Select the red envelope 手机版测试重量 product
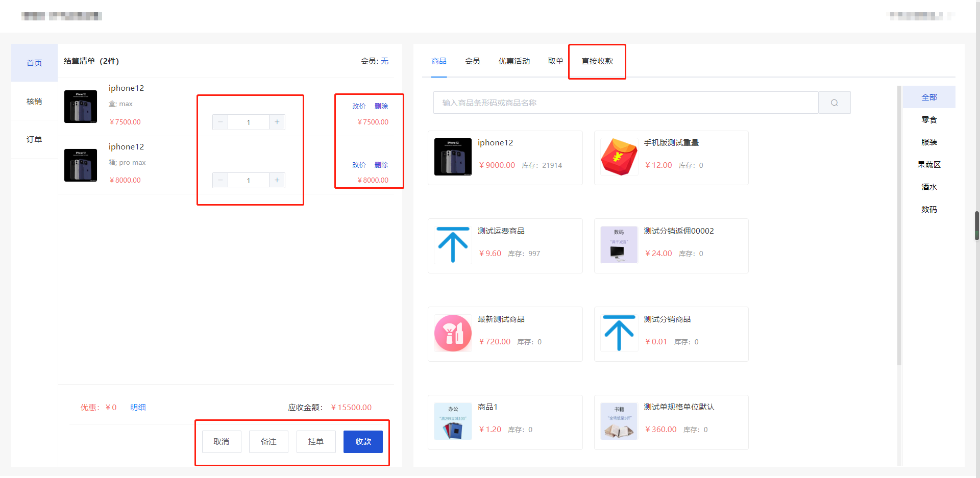The height and width of the screenshot is (478, 980). pyautogui.click(x=619, y=157)
